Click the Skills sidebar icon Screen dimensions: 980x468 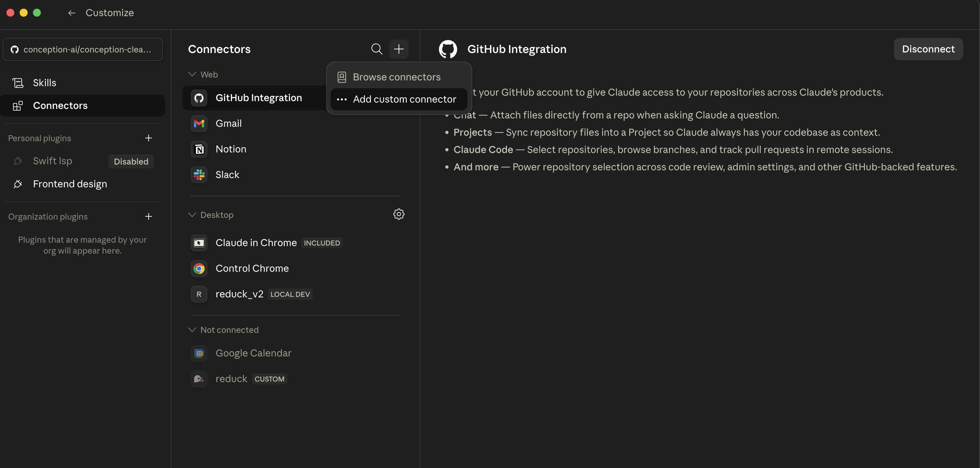click(18, 83)
